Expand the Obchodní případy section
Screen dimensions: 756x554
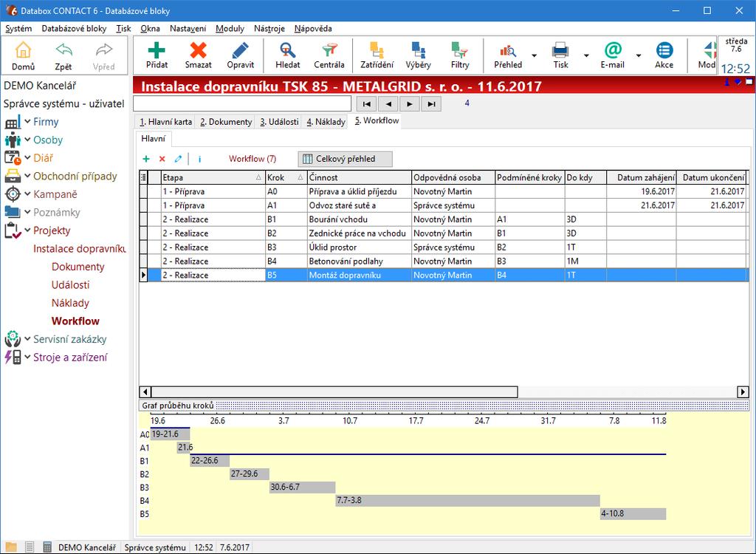(27, 176)
